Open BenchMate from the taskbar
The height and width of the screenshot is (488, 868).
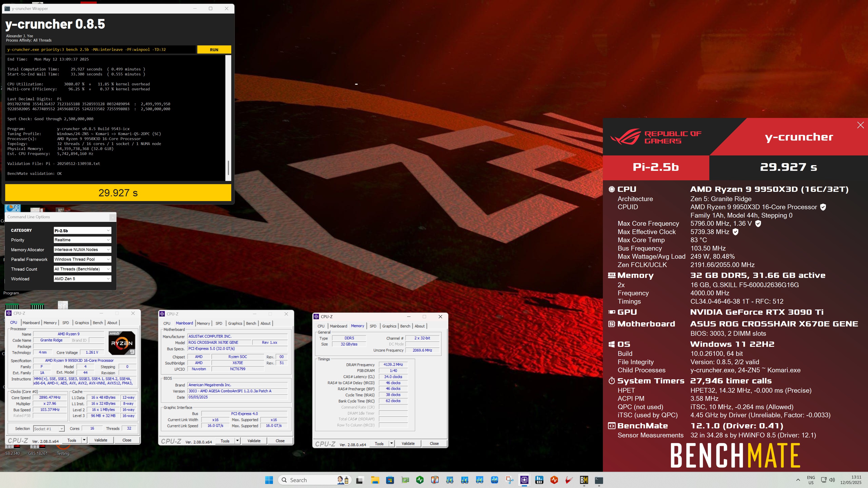pos(584,480)
